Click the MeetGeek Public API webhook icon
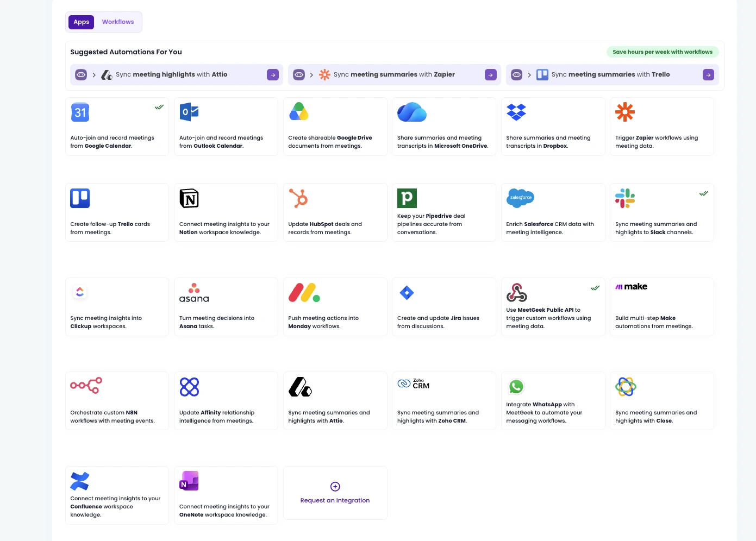This screenshot has height=541, width=756. [x=516, y=292]
